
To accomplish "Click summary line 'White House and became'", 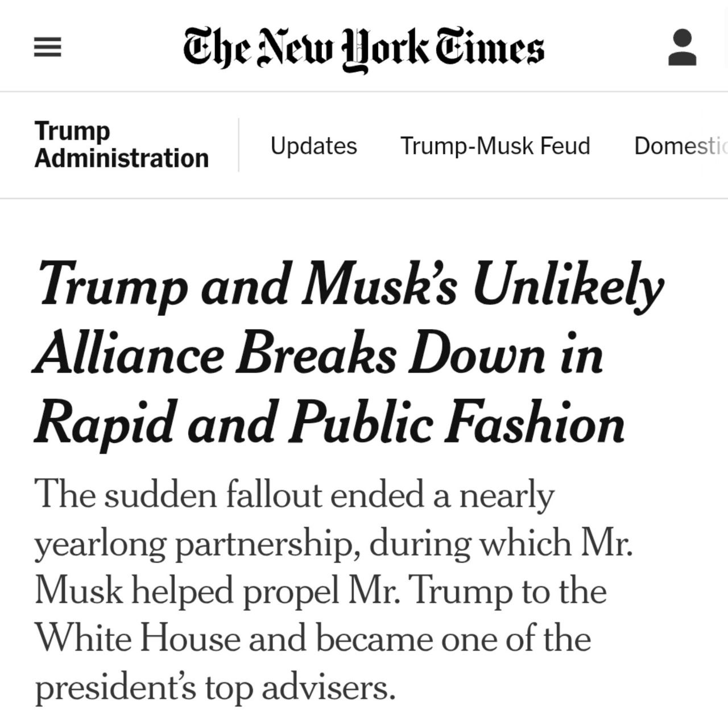I will pyautogui.click(x=313, y=639).
